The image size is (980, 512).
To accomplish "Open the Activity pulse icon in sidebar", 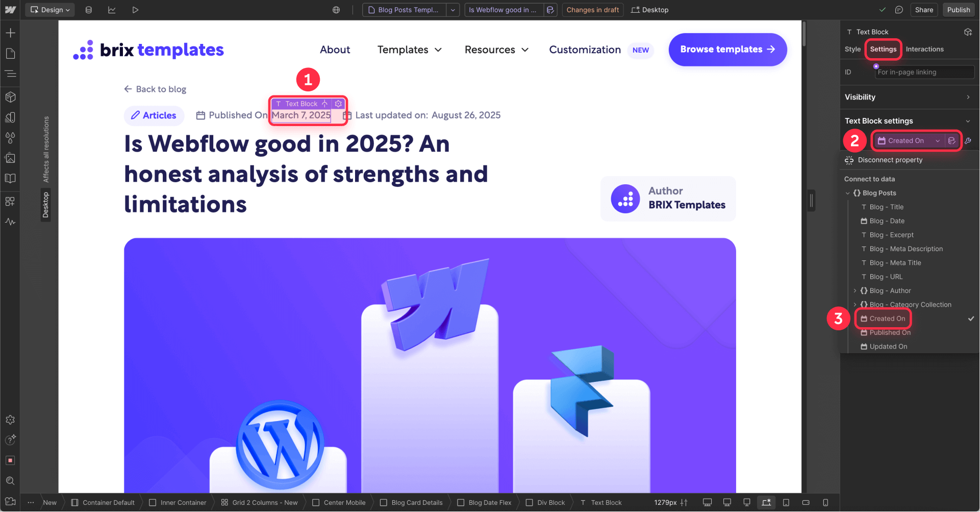I will [10, 222].
